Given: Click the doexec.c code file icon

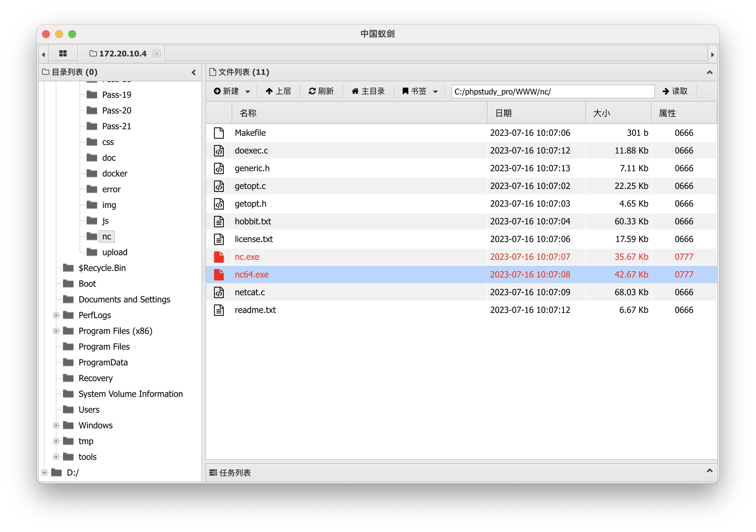Looking at the screenshot, I should point(219,151).
